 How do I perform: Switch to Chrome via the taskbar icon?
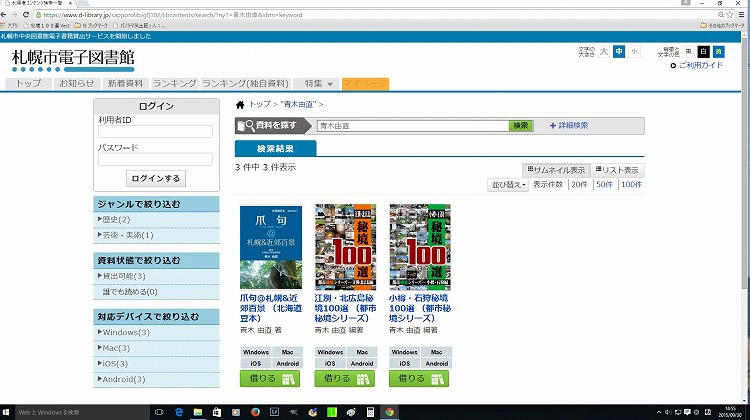tap(389, 412)
